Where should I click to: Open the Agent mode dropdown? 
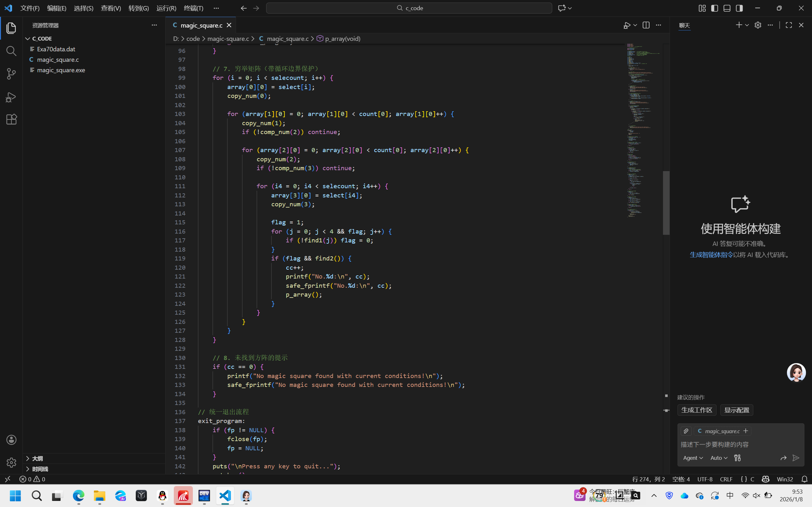692,458
